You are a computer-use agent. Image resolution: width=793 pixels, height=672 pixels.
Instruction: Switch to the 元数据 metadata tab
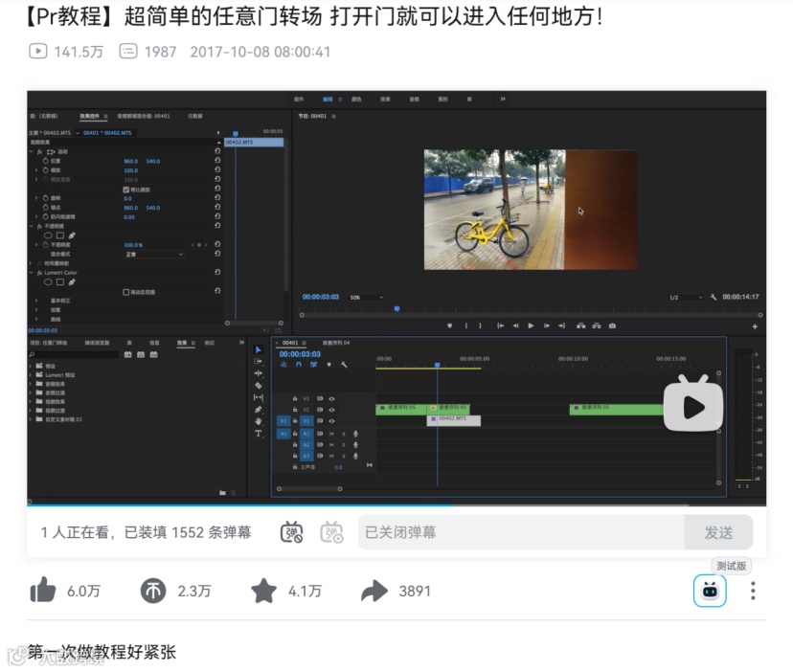194,116
